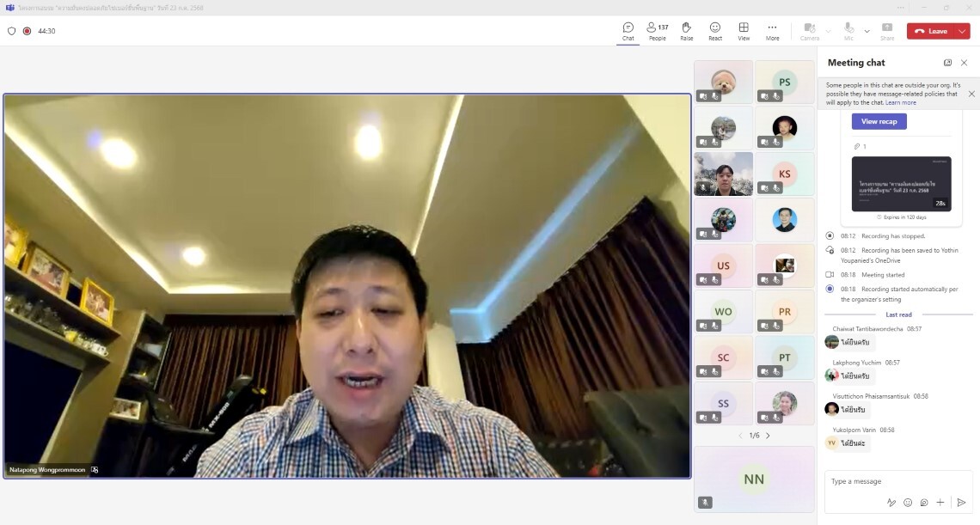Click the View recap button

879,121
